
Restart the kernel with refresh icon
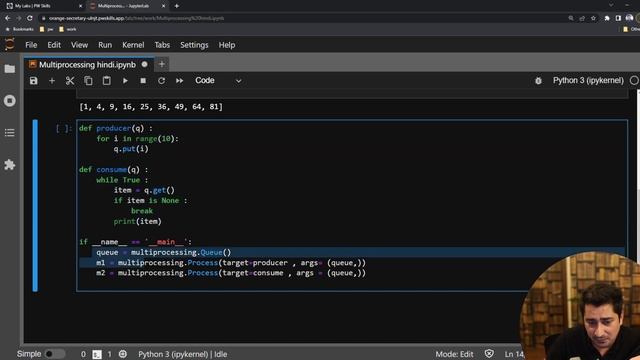point(161,80)
